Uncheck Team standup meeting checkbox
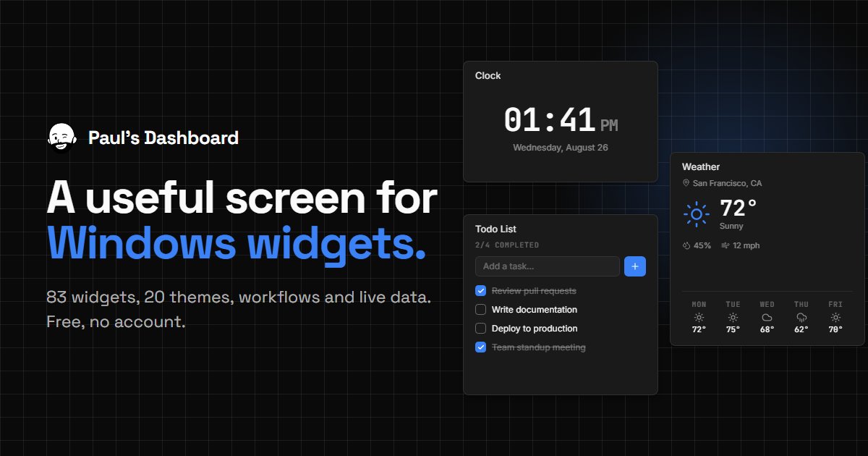 click(480, 347)
